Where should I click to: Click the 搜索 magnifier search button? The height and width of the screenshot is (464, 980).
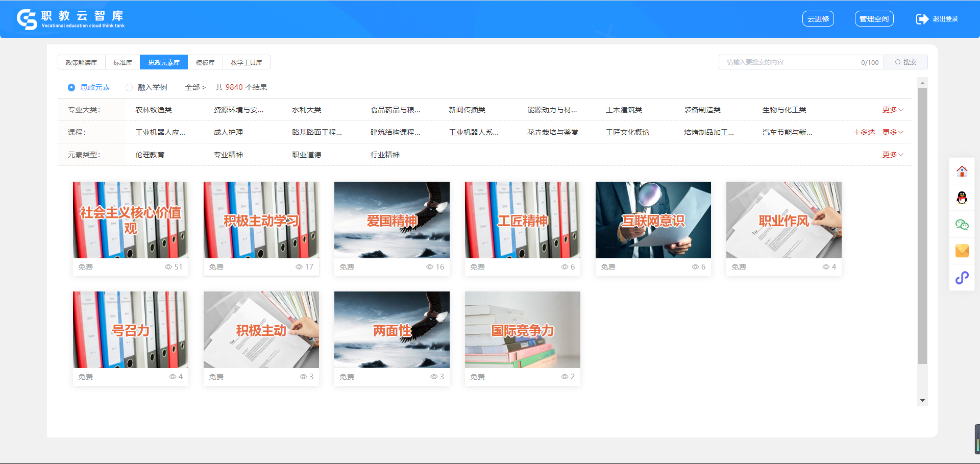pos(905,62)
